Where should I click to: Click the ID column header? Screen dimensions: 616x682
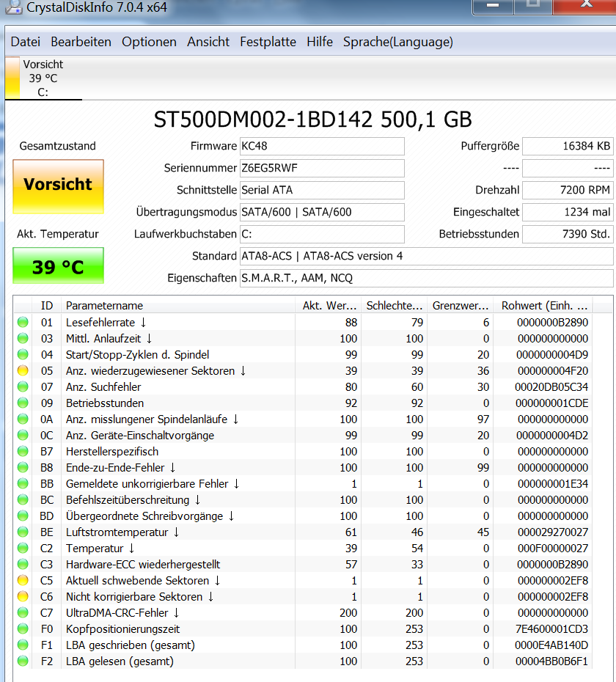click(47, 306)
